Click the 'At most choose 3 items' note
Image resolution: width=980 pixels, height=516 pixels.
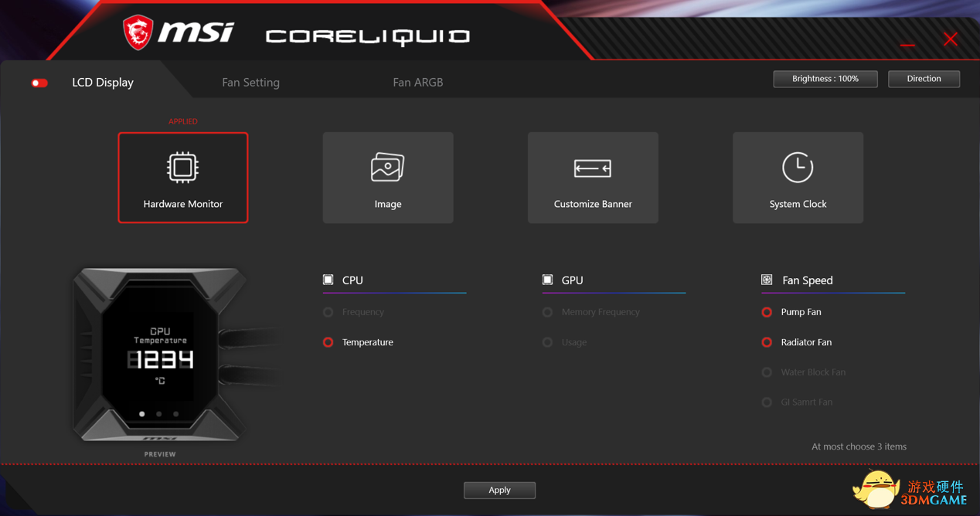point(859,446)
